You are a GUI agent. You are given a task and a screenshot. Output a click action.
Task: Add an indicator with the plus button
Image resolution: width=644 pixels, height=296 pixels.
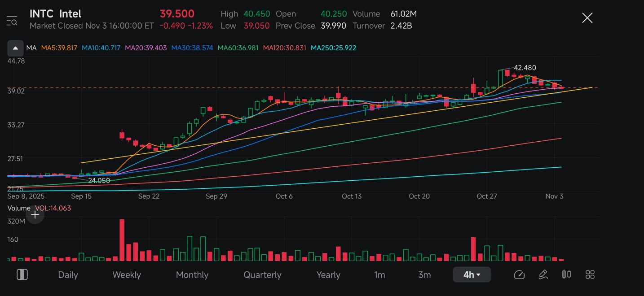[35, 215]
